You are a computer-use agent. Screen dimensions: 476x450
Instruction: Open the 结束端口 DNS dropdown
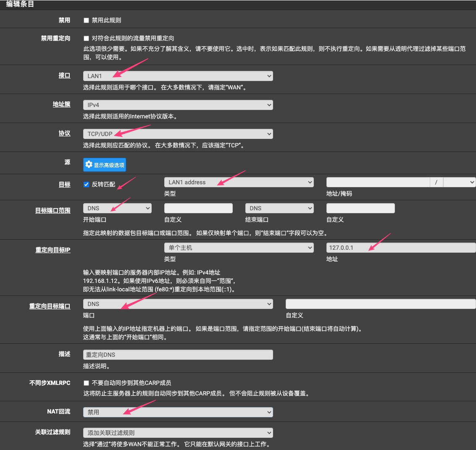(x=279, y=208)
